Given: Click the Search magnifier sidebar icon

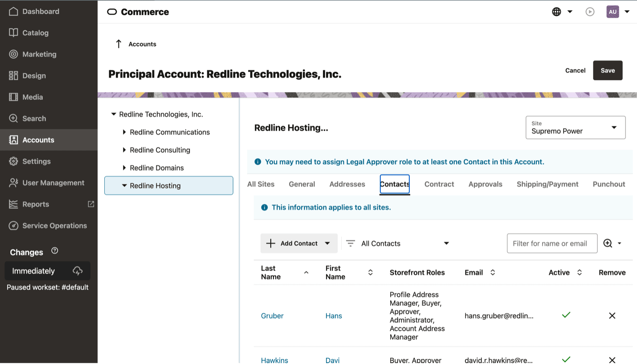Looking at the screenshot, I should [x=13, y=118].
